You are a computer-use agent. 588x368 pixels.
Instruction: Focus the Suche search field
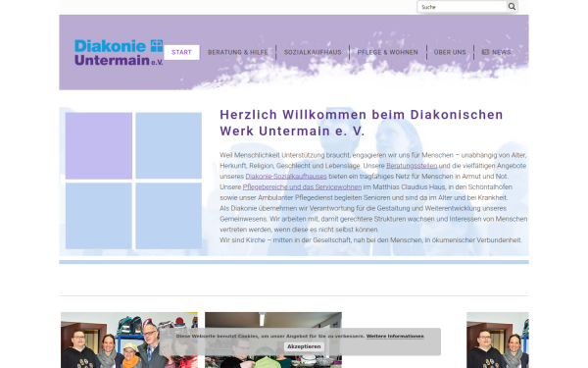coord(462,7)
